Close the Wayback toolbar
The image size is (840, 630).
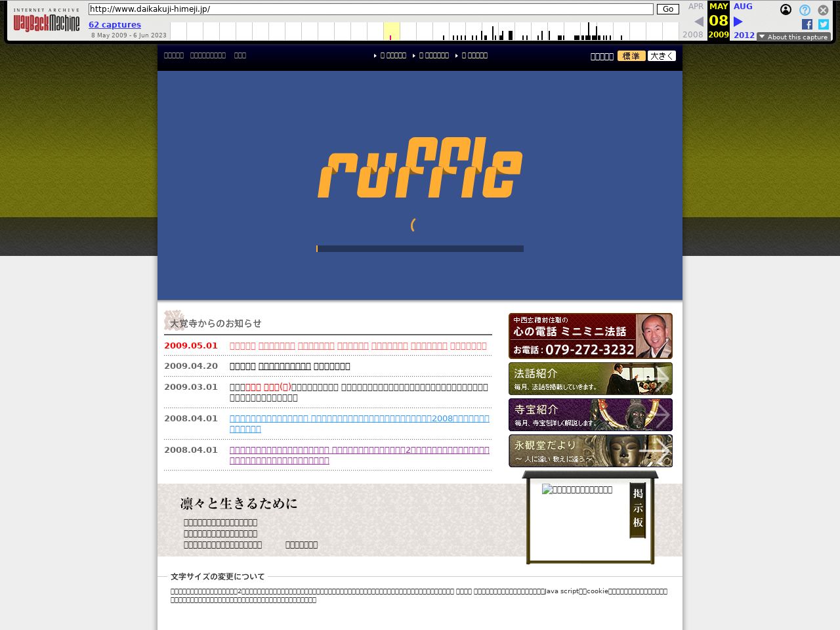click(x=823, y=10)
